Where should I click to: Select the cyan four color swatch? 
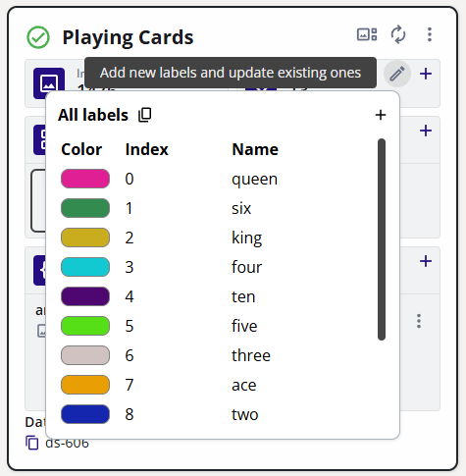85,267
